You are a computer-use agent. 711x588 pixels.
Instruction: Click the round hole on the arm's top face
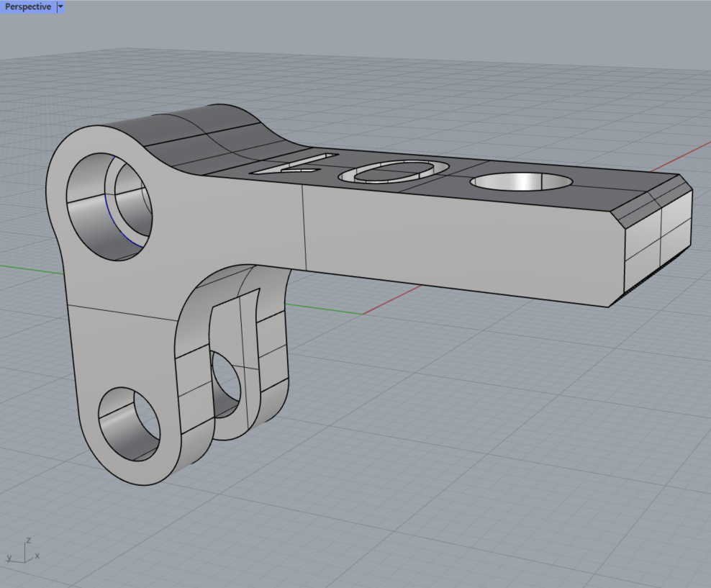pos(521,181)
